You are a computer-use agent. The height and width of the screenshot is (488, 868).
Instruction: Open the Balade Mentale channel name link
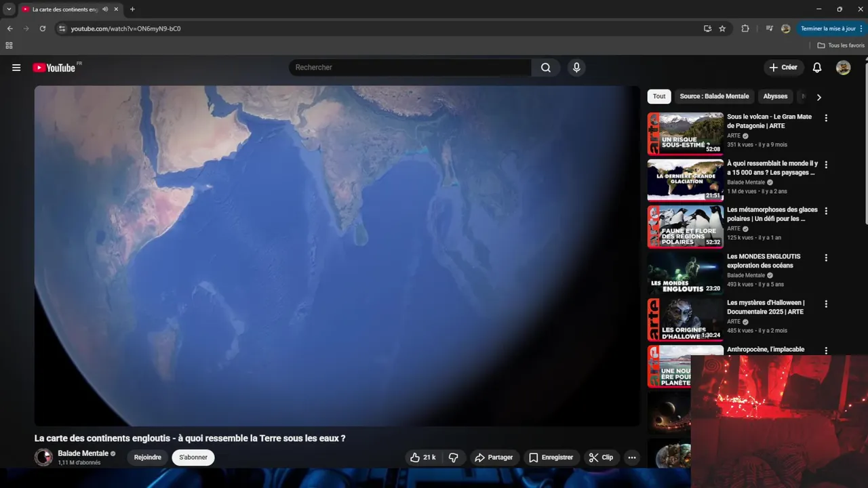(83, 453)
